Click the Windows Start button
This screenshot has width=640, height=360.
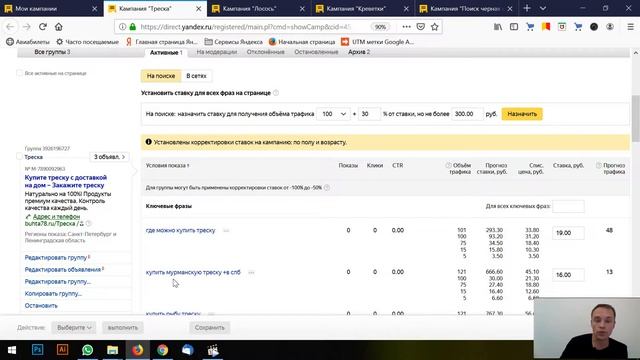[x=12, y=350]
